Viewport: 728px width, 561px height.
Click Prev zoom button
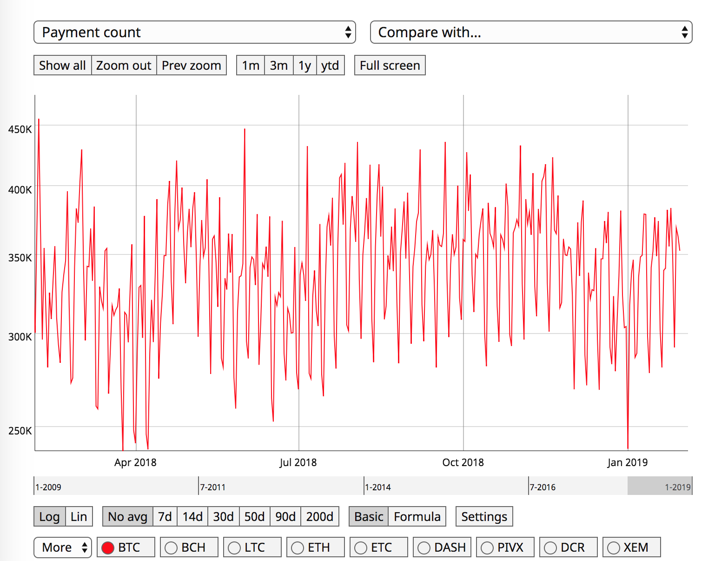point(191,65)
